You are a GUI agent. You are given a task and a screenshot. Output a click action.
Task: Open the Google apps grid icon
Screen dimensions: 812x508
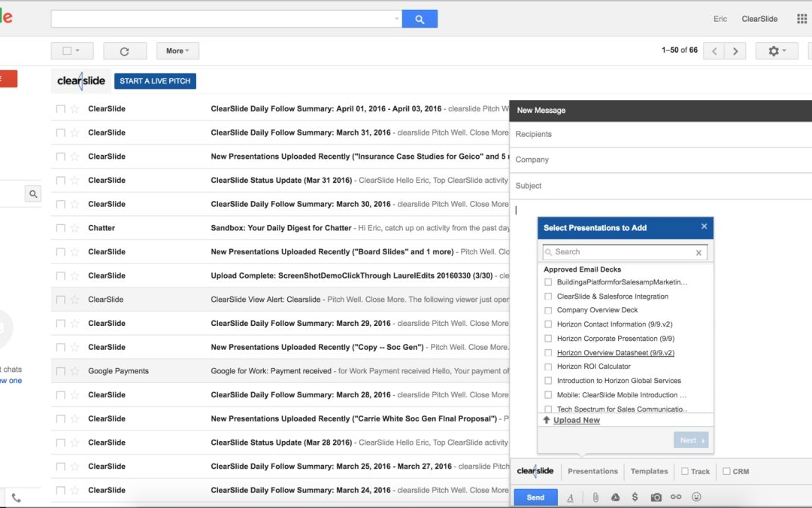(801, 19)
